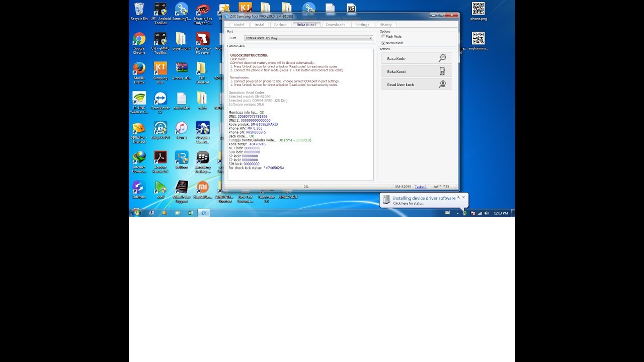Launch UFI - Android ToolBox shortcut
Image resolution: width=644 pixels, height=362 pixels.
click(160, 14)
